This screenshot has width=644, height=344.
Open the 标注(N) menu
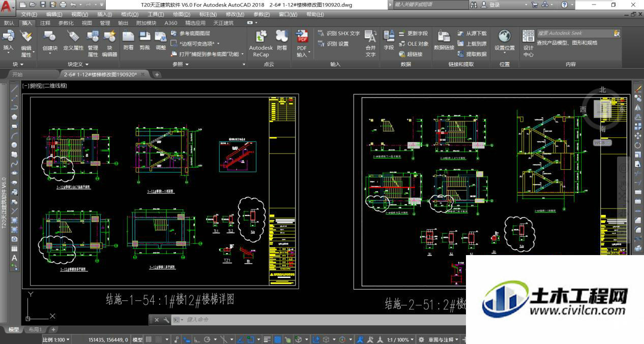(x=208, y=14)
